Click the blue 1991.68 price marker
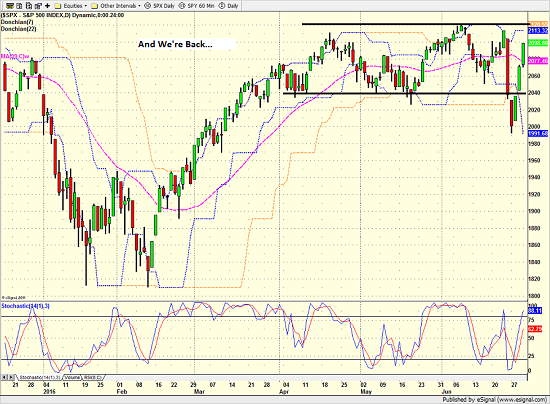This screenshot has height=404, width=550. click(x=538, y=134)
